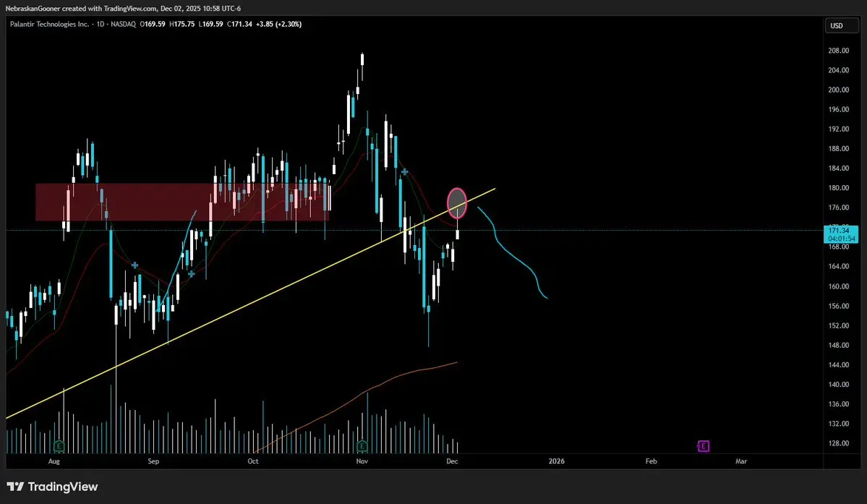Image resolution: width=867 pixels, height=504 pixels.
Task: Click the Oct label on time axis
Action: click(252, 461)
